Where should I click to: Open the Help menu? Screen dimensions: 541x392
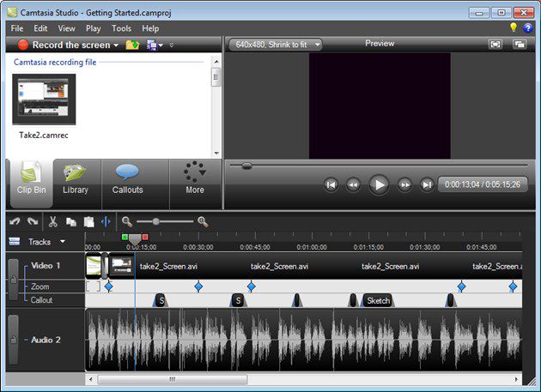tap(150, 28)
